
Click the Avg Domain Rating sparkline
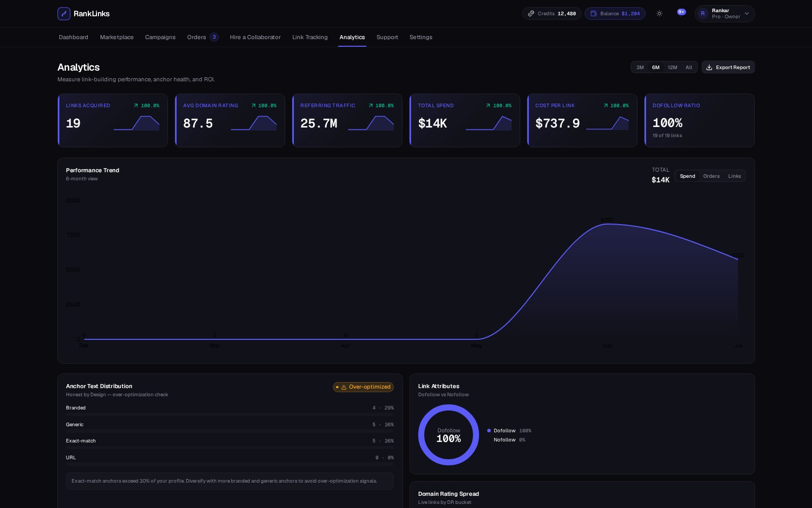coord(254,123)
